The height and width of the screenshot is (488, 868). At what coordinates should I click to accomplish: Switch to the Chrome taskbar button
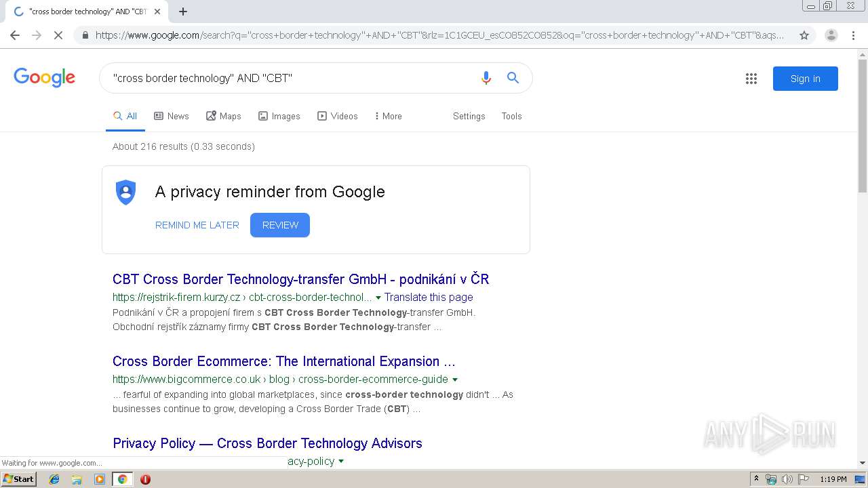pyautogui.click(x=122, y=479)
